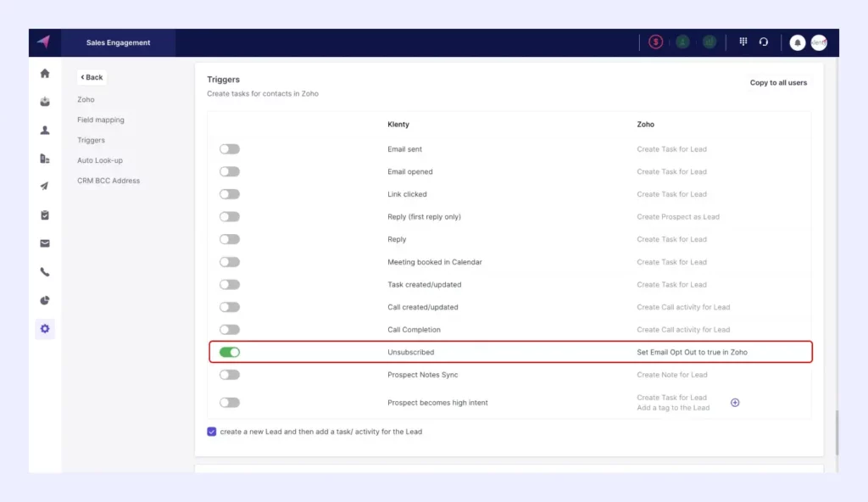Viewport: 868px width, 502px height.
Task: Click the Call Completion label
Action: (x=414, y=330)
